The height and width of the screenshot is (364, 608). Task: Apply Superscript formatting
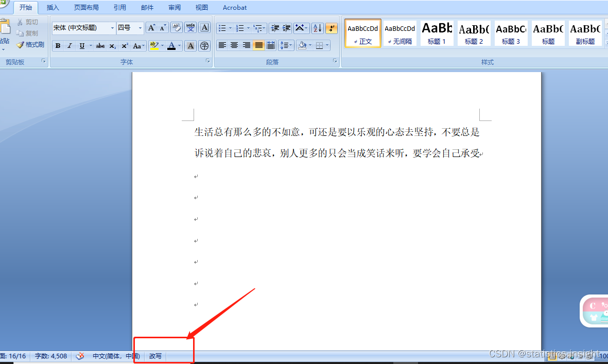125,46
